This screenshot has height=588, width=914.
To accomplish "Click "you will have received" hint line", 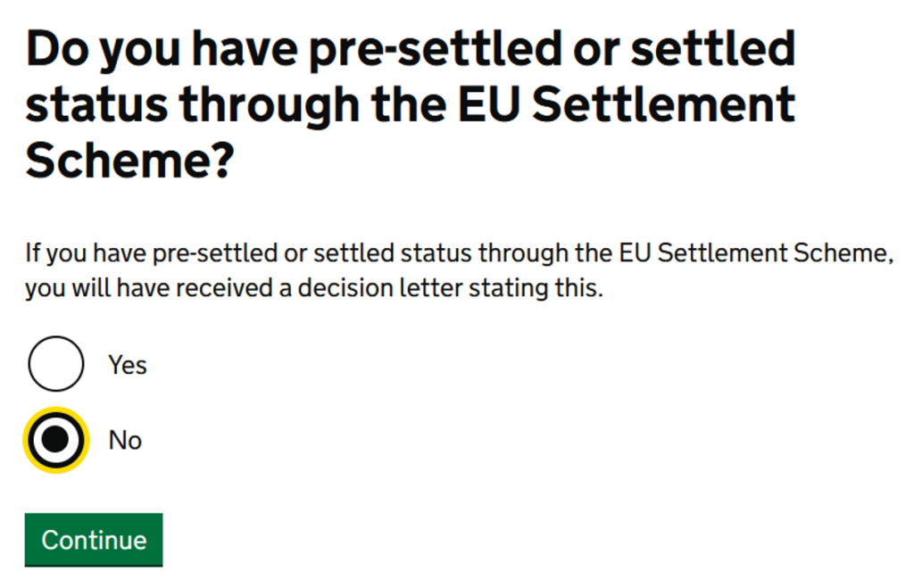I will click(314, 289).
